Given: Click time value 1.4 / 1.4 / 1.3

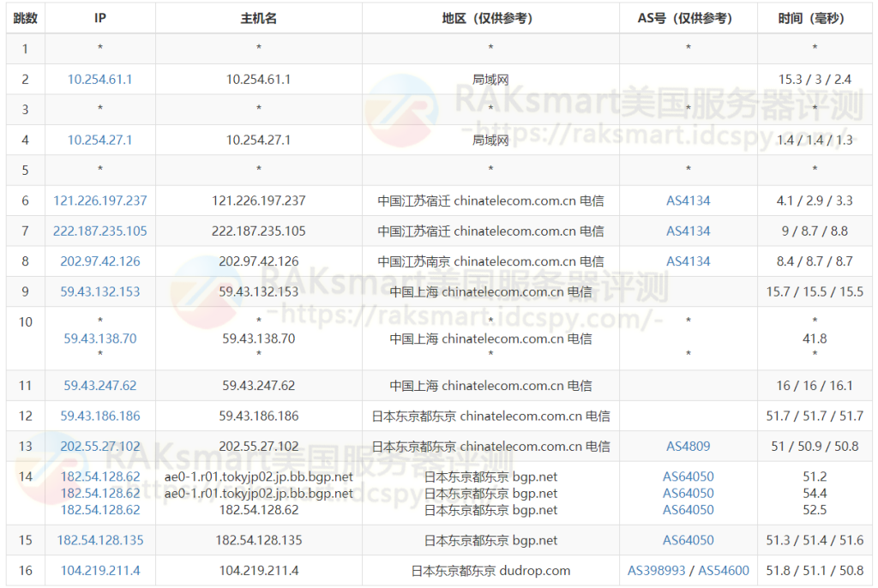Looking at the screenshot, I should click(x=815, y=140).
